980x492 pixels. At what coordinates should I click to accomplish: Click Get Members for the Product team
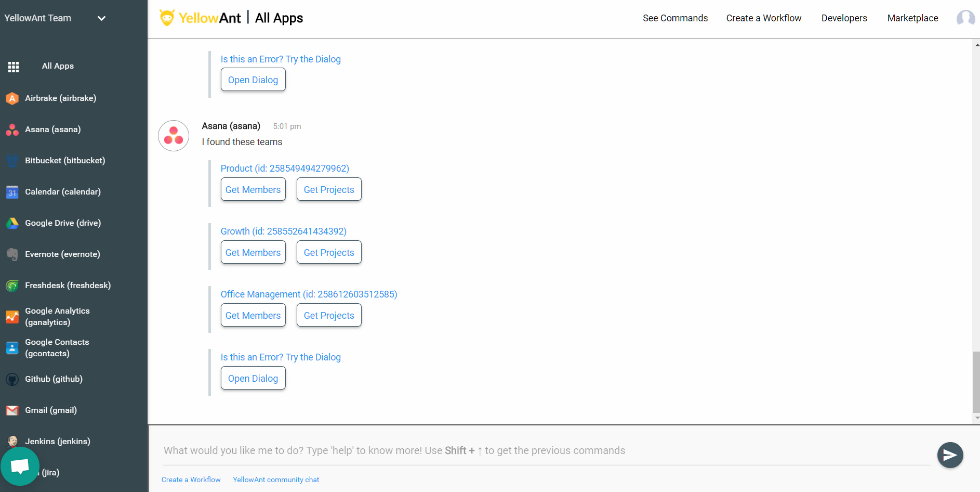(253, 189)
